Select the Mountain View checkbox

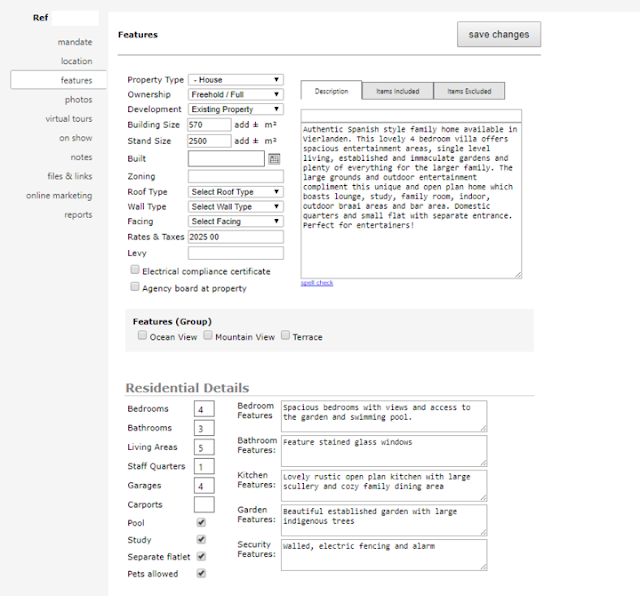click(x=208, y=335)
